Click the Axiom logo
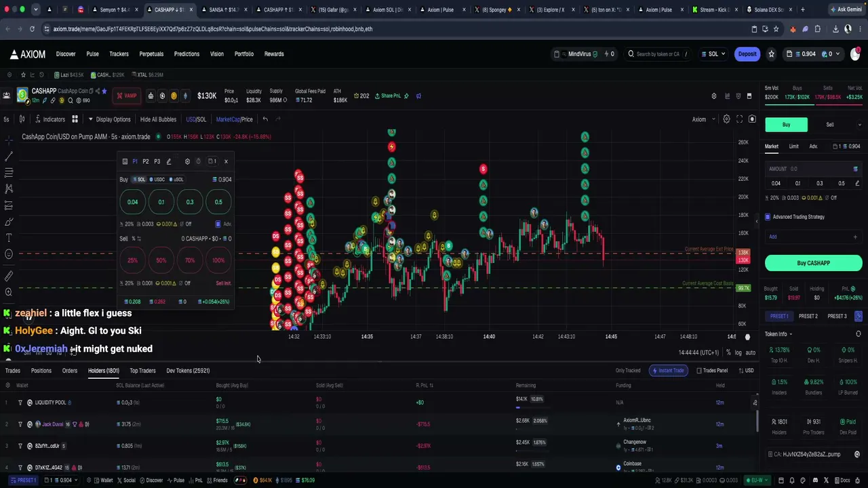The width and height of the screenshot is (868, 488). click(x=28, y=54)
